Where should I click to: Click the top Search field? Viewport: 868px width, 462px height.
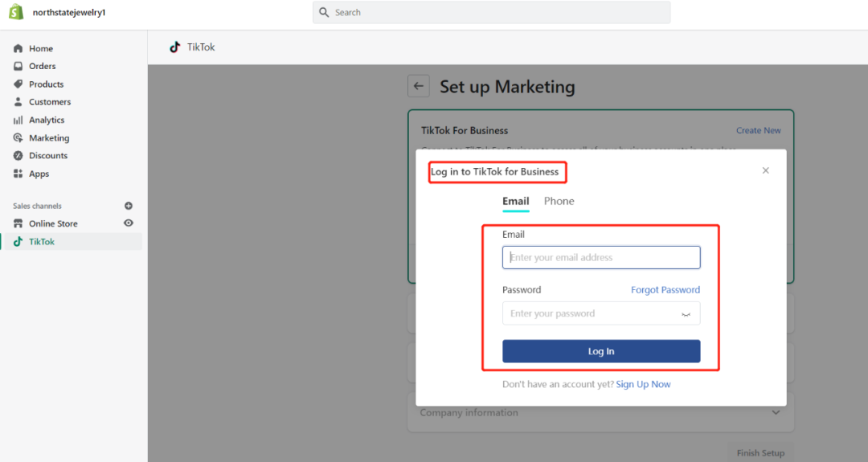pyautogui.click(x=492, y=12)
